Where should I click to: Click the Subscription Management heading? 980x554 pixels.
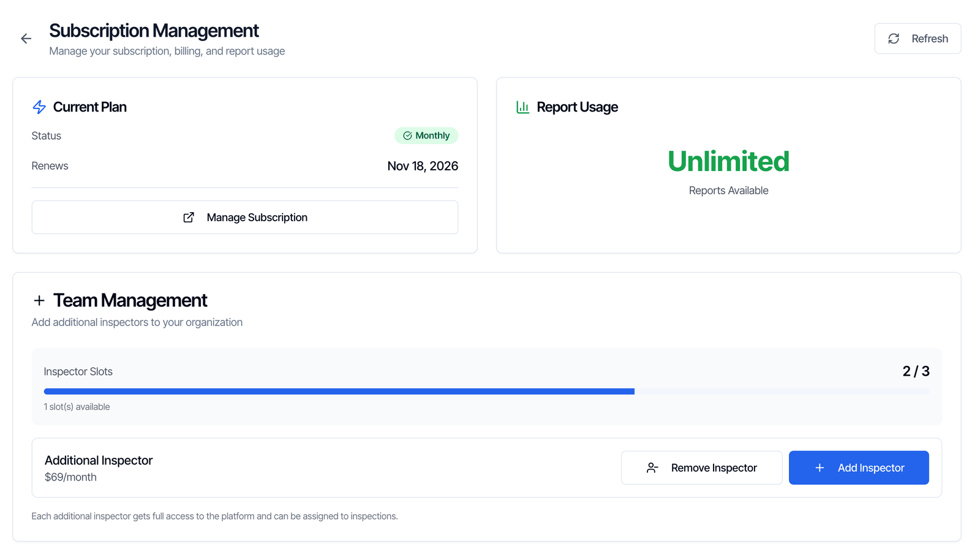(154, 31)
